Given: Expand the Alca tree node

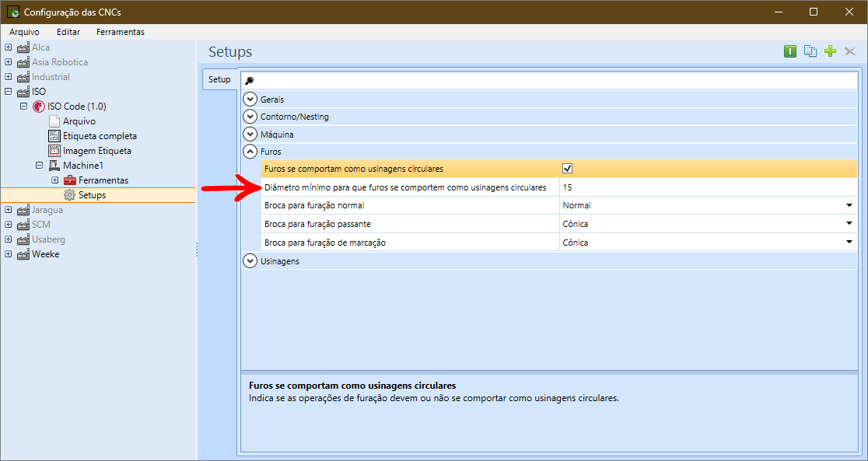Looking at the screenshot, I should [x=8, y=47].
